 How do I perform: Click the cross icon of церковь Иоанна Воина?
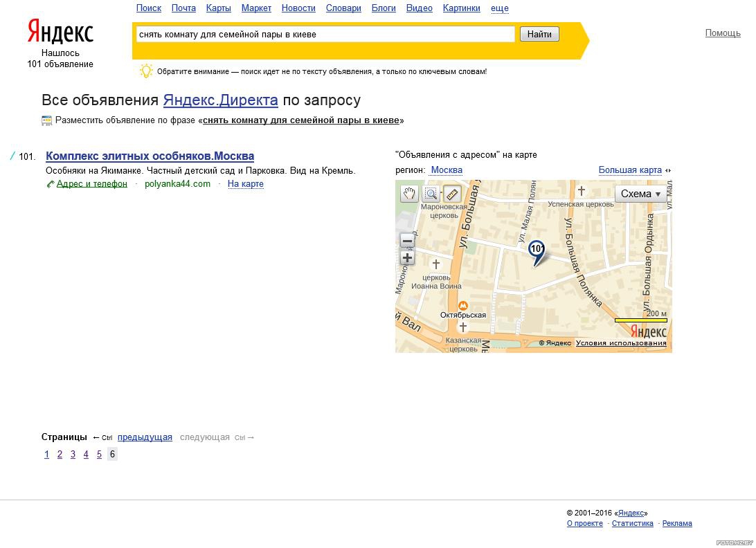[436, 264]
